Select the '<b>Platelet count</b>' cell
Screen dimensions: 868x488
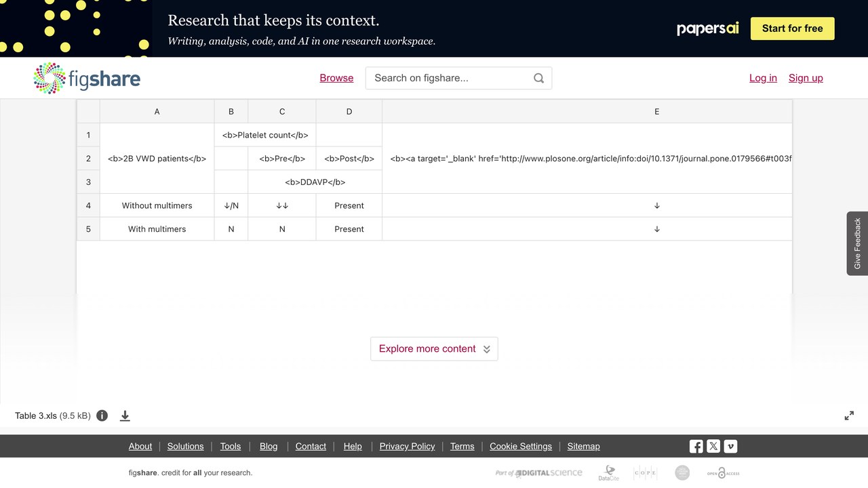pyautogui.click(x=265, y=135)
